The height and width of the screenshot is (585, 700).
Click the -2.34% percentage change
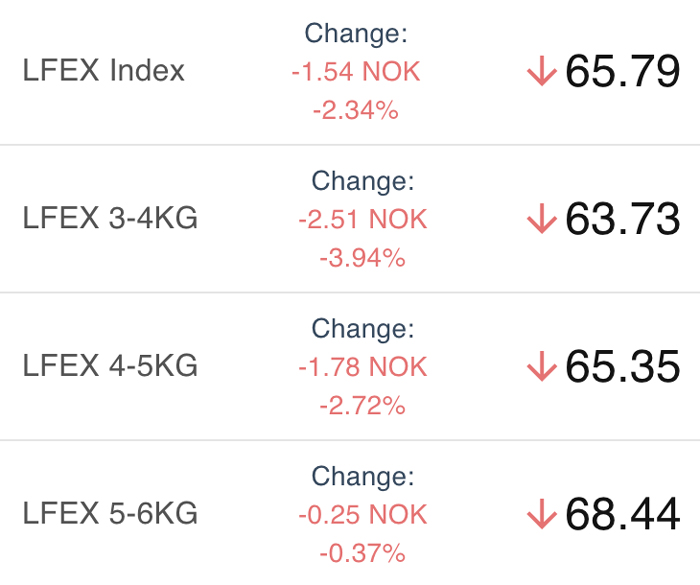tap(355, 110)
